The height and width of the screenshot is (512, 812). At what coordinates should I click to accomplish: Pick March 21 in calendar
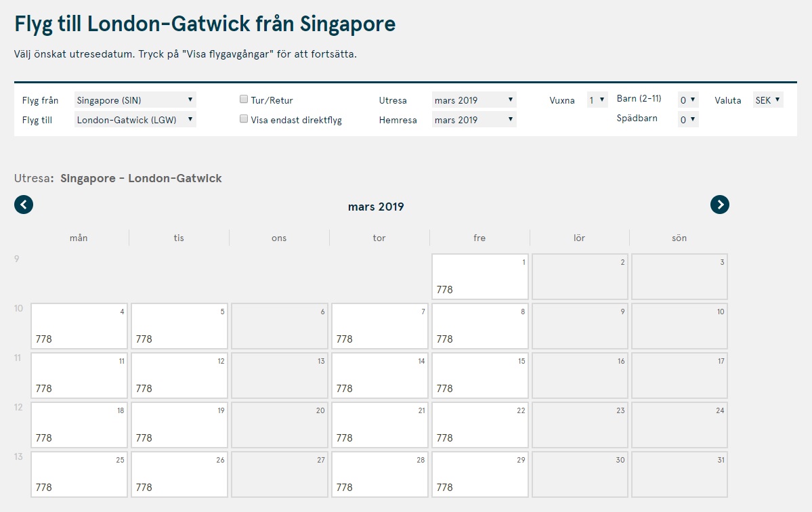click(380, 425)
